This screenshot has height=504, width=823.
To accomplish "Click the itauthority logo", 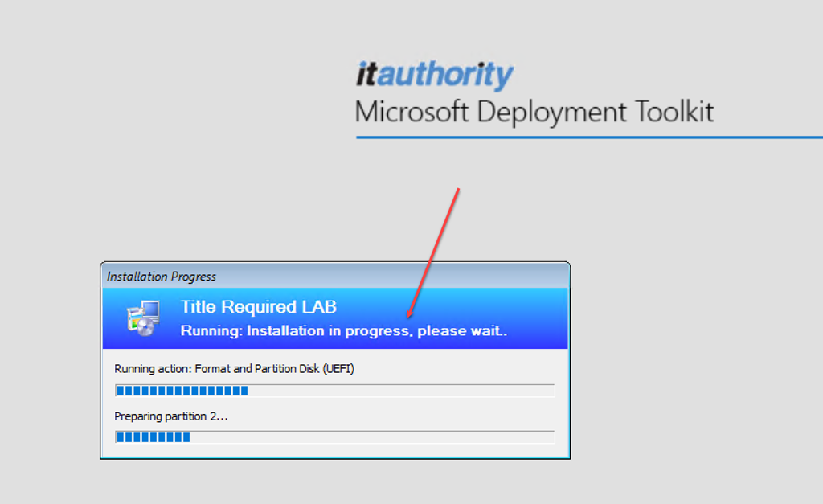I will pos(434,76).
